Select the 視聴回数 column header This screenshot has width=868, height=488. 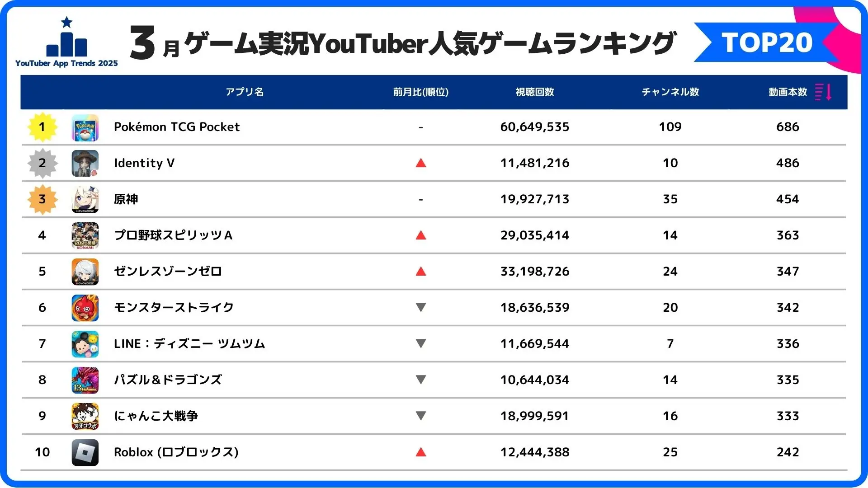tap(535, 92)
